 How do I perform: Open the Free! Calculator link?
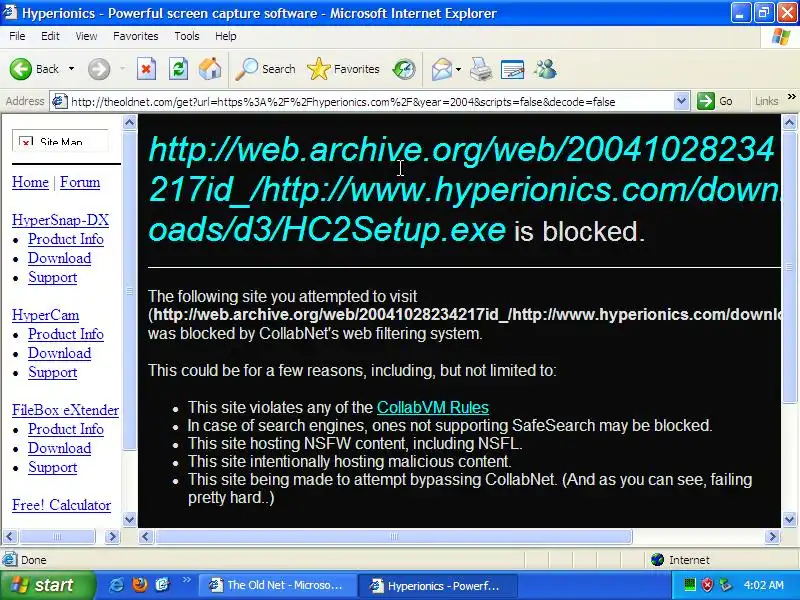61,505
